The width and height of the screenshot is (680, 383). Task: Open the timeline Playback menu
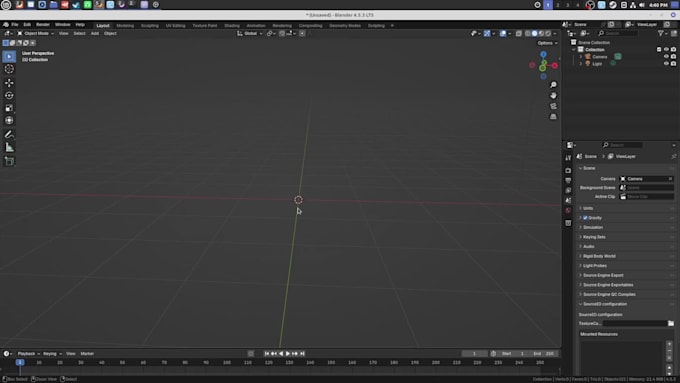pos(29,354)
